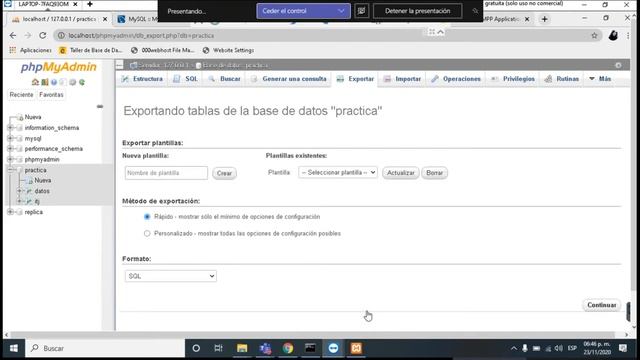640x360 pixels.
Task: Open Operaciones tab
Action: (x=456, y=79)
